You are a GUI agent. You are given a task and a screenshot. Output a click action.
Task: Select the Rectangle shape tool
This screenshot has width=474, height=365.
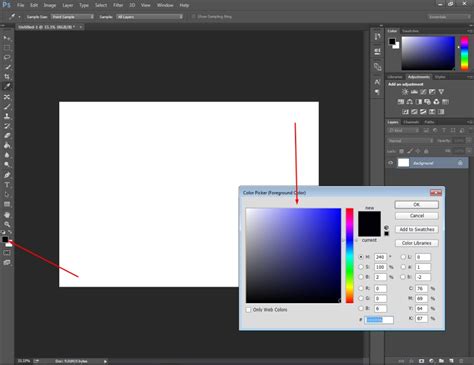coord(7,204)
